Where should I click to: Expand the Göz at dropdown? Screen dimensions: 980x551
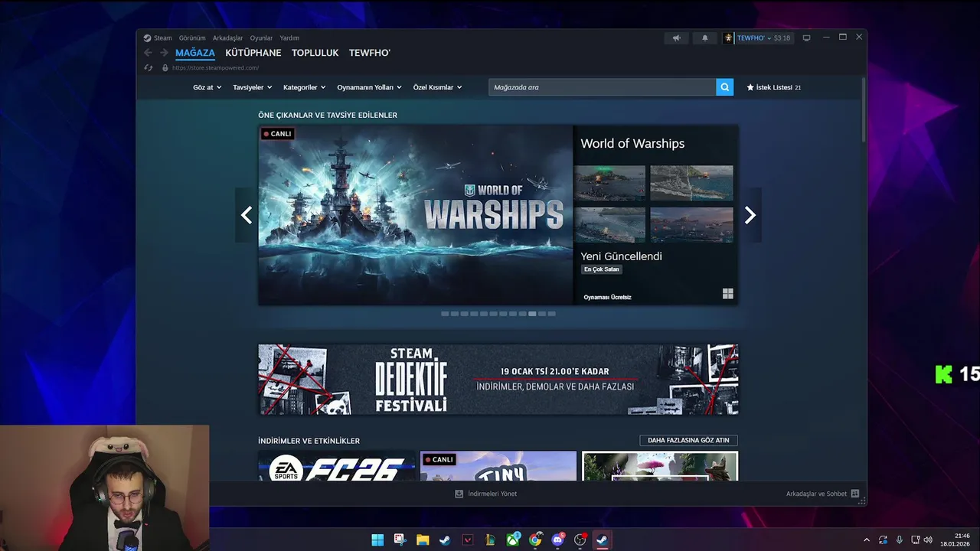coord(207,87)
